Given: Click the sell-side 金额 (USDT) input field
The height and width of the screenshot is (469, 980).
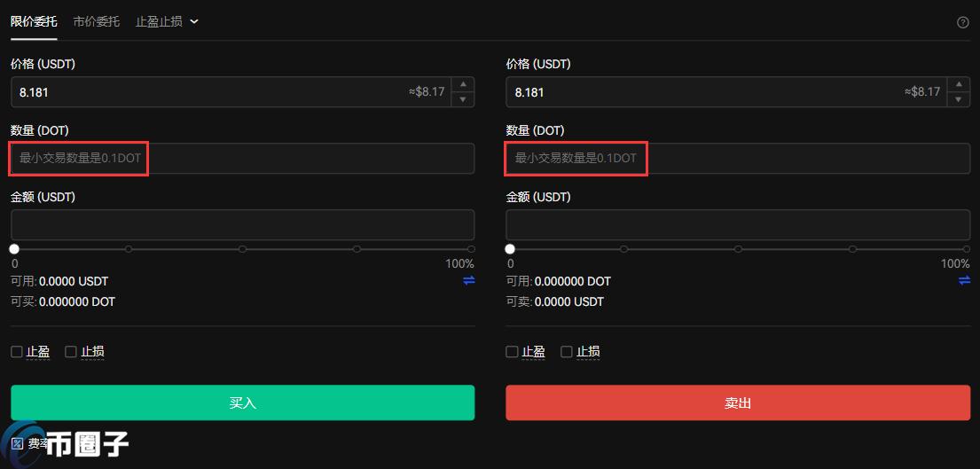Looking at the screenshot, I should (738, 224).
